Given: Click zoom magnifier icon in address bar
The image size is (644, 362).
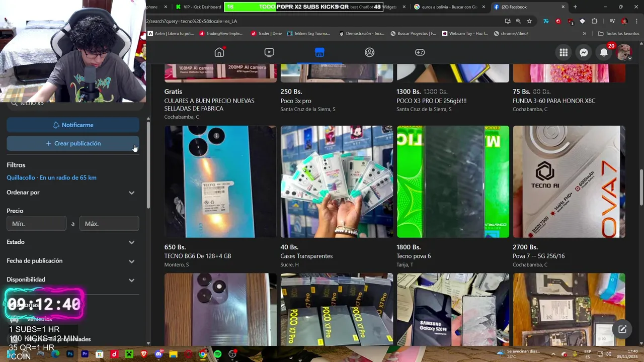Looking at the screenshot, I should tap(518, 21).
